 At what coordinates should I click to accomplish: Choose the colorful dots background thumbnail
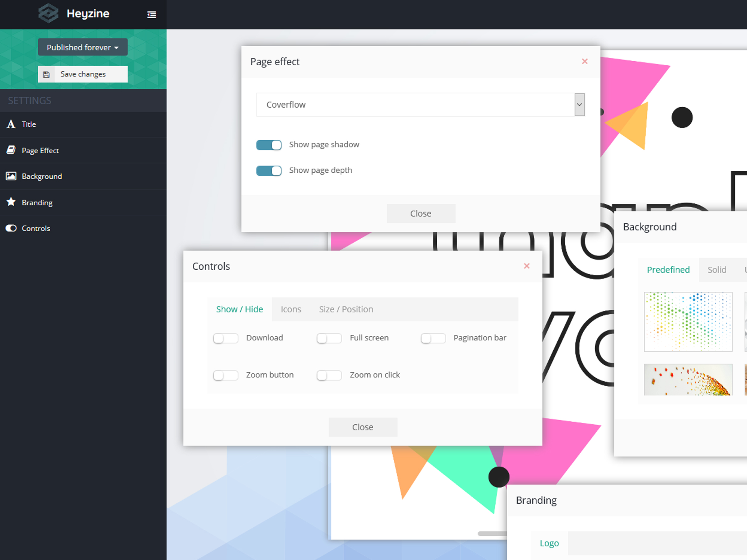(688, 322)
